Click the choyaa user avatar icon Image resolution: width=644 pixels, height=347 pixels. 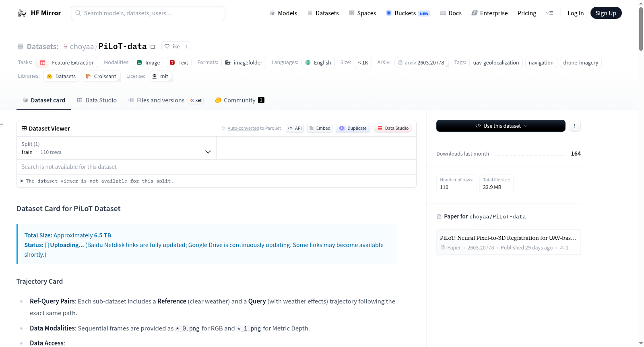tap(65, 47)
